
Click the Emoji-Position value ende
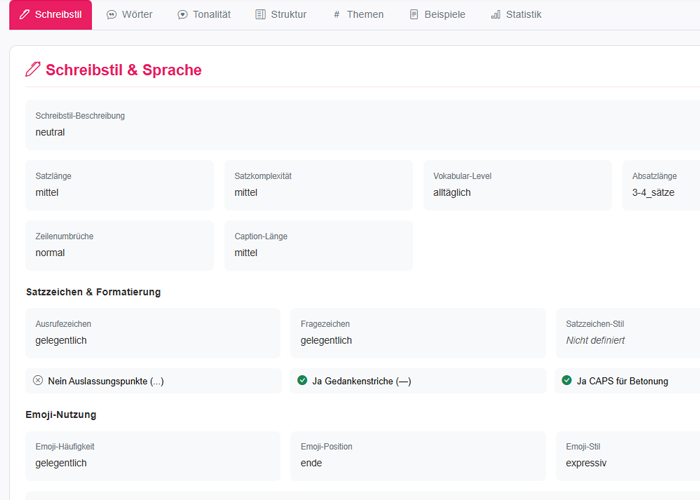point(311,463)
